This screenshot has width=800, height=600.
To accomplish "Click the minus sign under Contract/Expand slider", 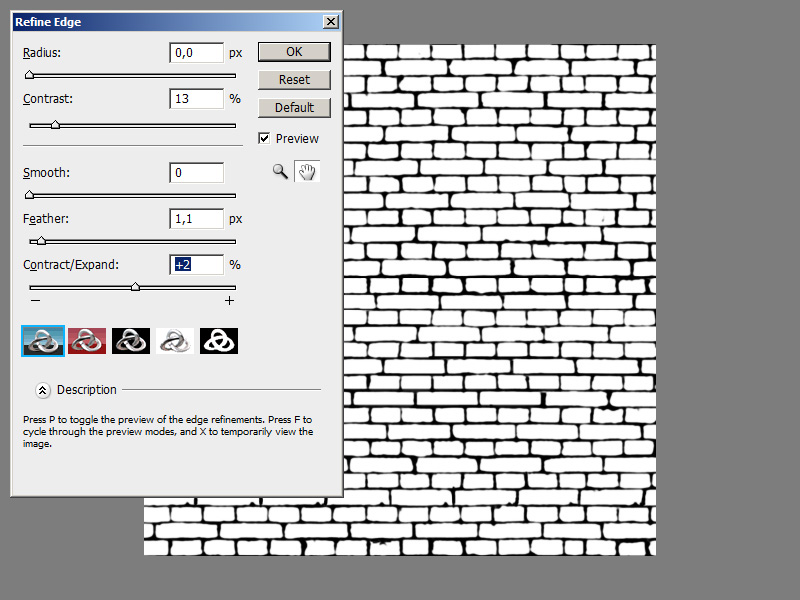I will click(35, 301).
